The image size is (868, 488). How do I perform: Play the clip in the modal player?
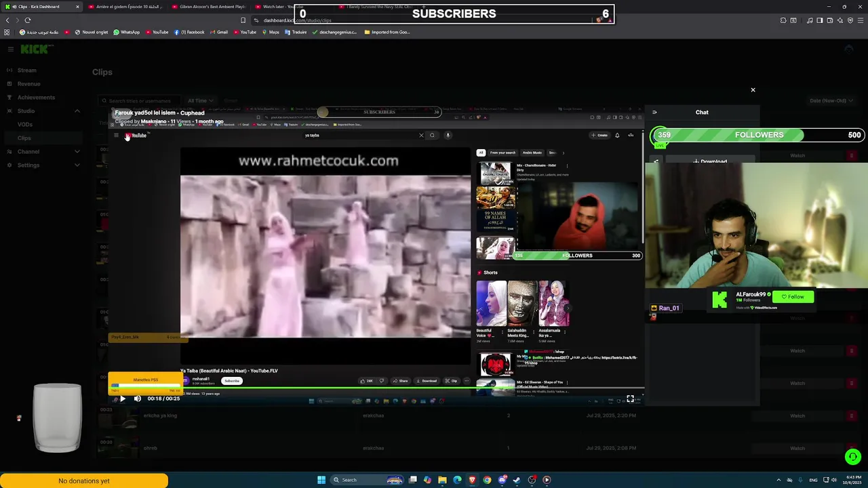tap(123, 399)
